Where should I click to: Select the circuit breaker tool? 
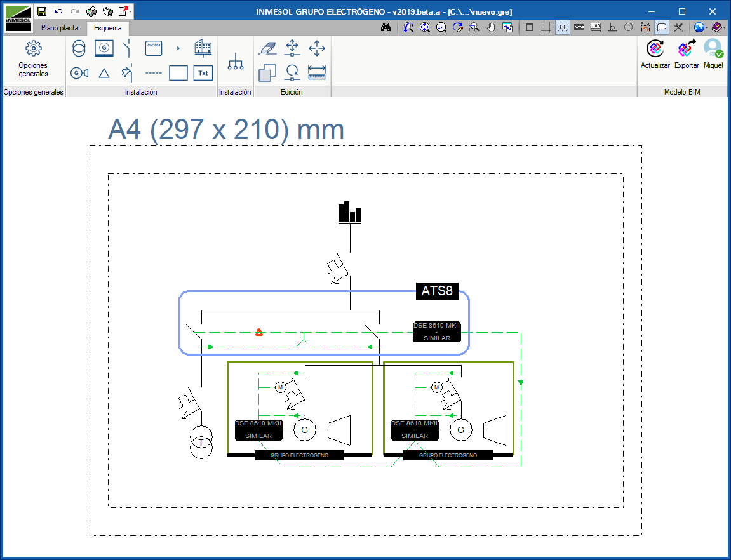click(127, 72)
